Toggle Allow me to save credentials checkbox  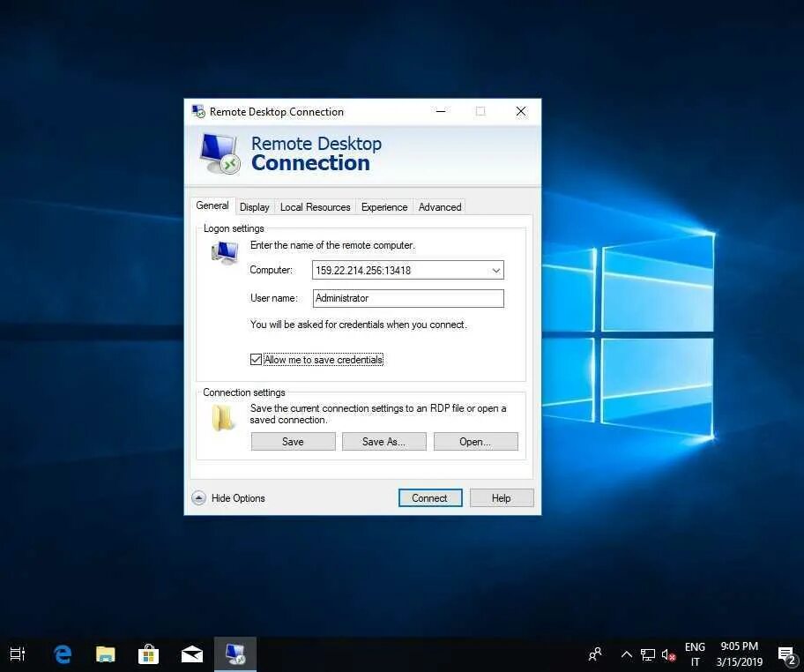point(256,360)
